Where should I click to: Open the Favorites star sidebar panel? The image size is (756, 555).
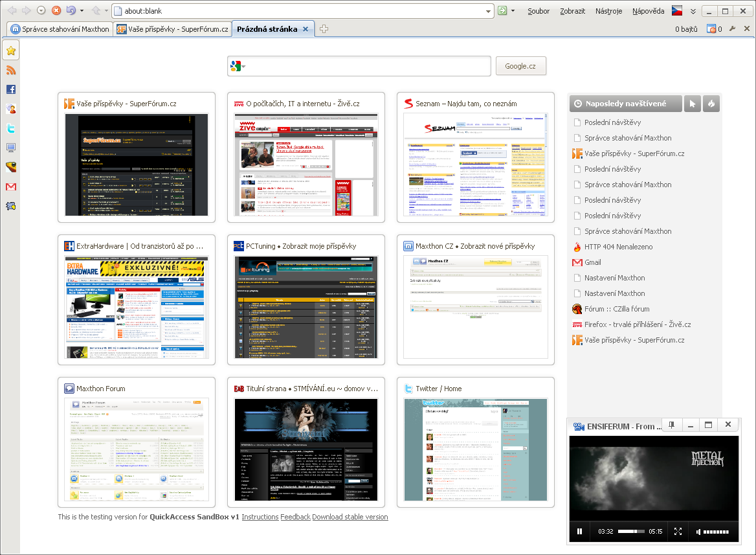coord(10,51)
